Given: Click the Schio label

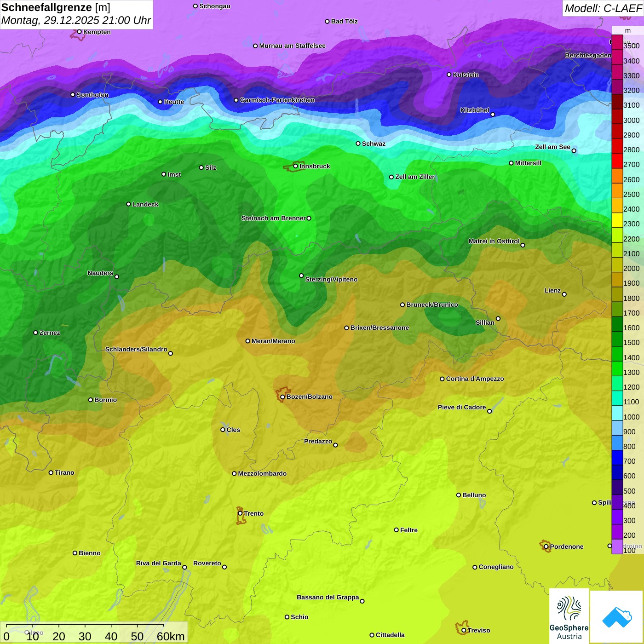Looking at the screenshot, I should click(299, 617).
